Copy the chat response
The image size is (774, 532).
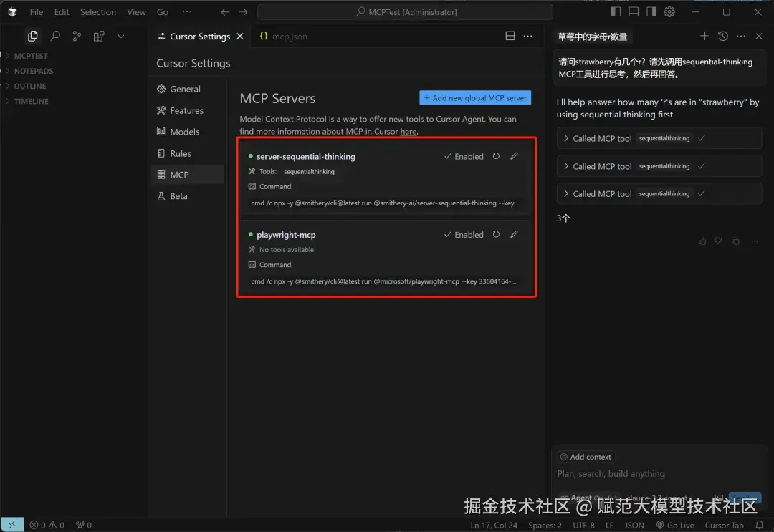735,241
